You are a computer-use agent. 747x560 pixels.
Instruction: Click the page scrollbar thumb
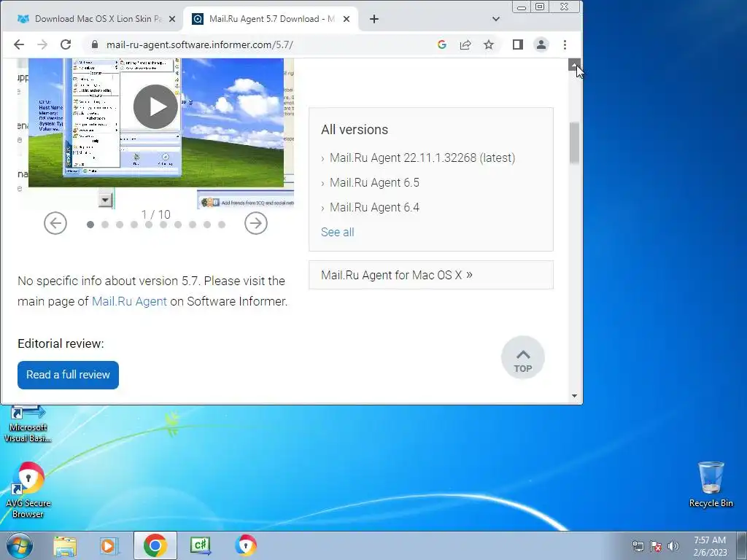[575, 143]
